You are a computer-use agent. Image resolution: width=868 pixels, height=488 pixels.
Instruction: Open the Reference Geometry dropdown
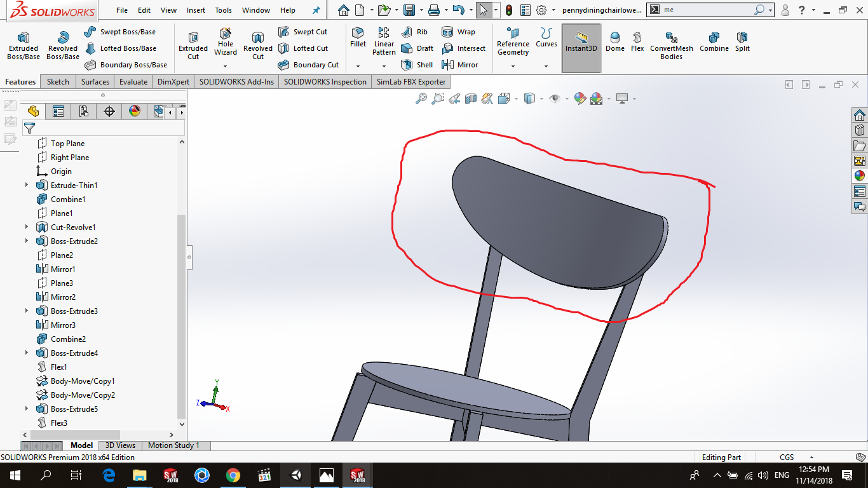[x=513, y=66]
